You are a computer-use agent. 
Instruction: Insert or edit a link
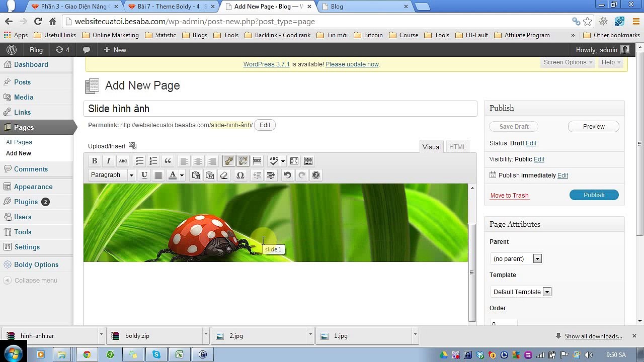click(x=229, y=161)
